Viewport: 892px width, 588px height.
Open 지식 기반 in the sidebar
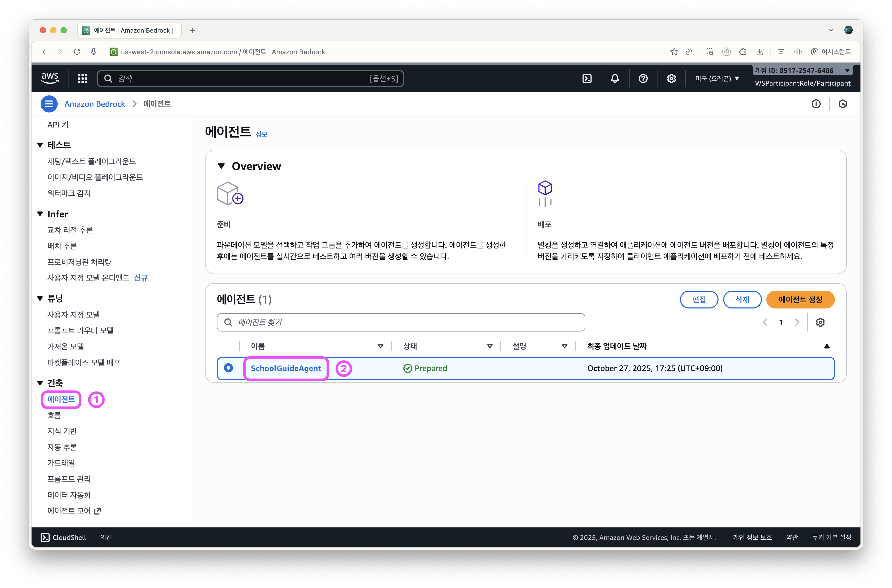[x=62, y=431]
